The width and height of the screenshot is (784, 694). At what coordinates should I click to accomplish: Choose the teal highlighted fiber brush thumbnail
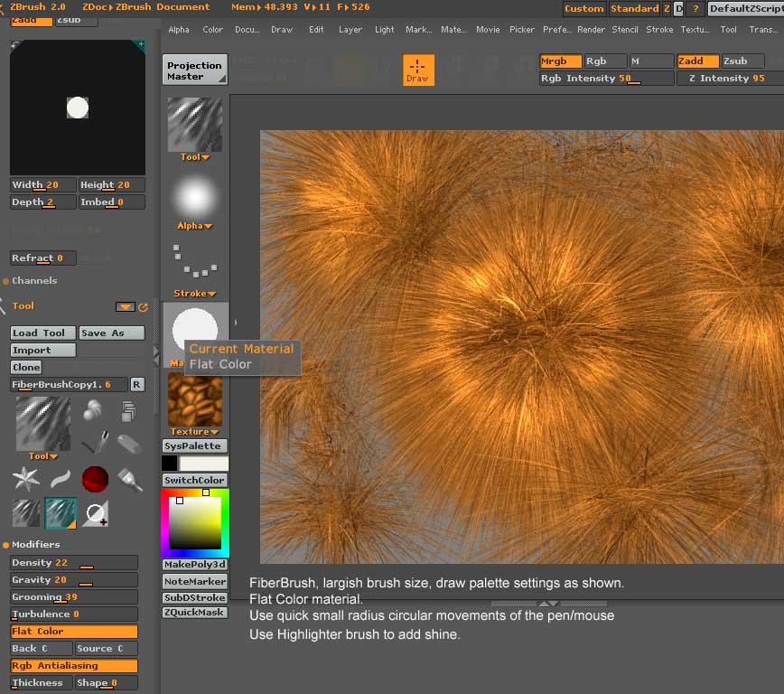(61, 513)
